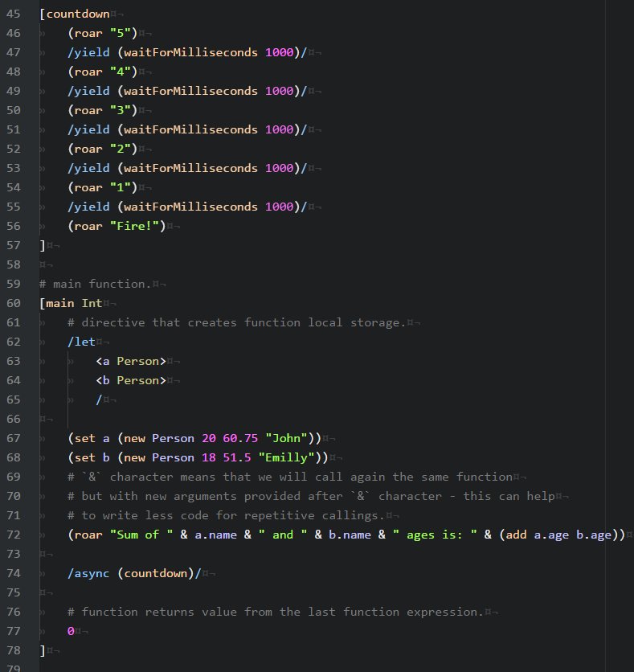Screen dimensions: 634x672
Task: Click line number 67 in the gutter
Action: 14,438
